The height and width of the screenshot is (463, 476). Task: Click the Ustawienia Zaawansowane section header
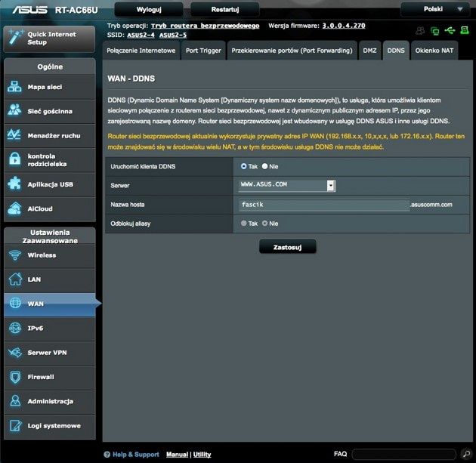tap(50, 236)
